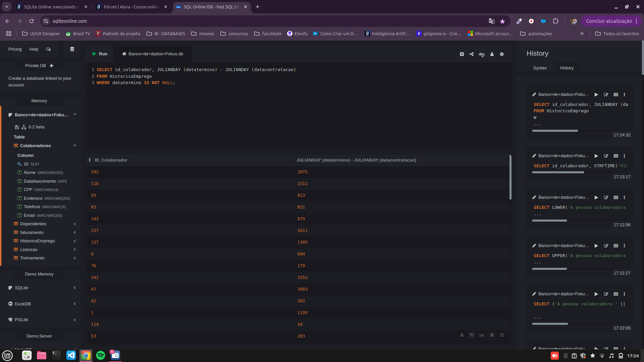Add a new Private.DB with plus icon
The width and height of the screenshot is (644, 362).
click(x=51, y=66)
